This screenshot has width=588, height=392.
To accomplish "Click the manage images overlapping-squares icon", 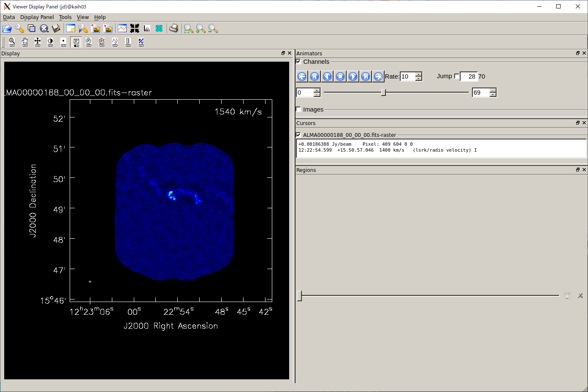I will [x=32, y=28].
